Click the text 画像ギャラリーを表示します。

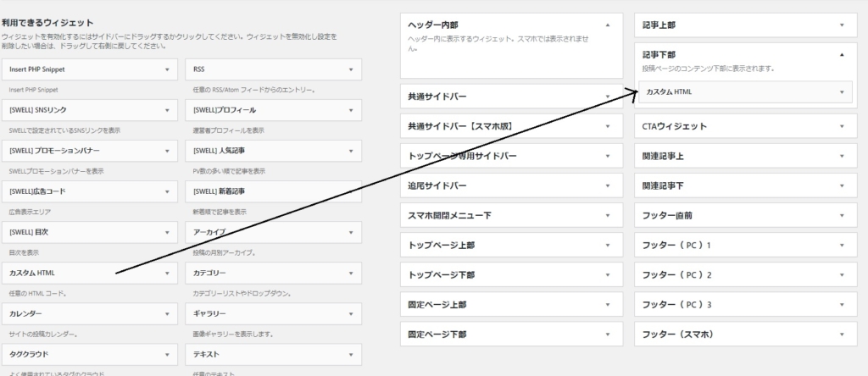[x=233, y=334]
